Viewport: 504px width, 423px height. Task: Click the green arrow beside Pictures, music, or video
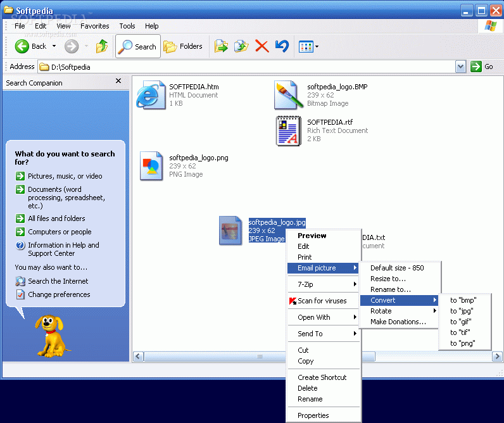(x=20, y=176)
